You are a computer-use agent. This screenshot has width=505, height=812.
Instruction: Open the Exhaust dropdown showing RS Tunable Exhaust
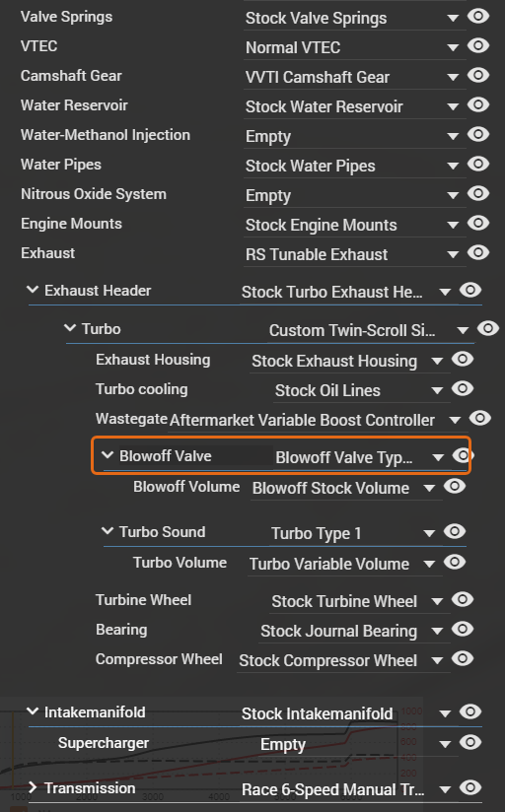(x=355, y=255)
